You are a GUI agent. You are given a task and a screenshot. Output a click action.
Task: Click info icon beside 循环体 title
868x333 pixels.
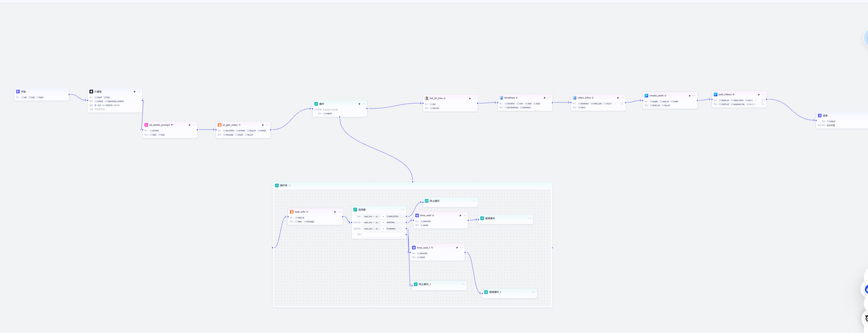(290, 186)
